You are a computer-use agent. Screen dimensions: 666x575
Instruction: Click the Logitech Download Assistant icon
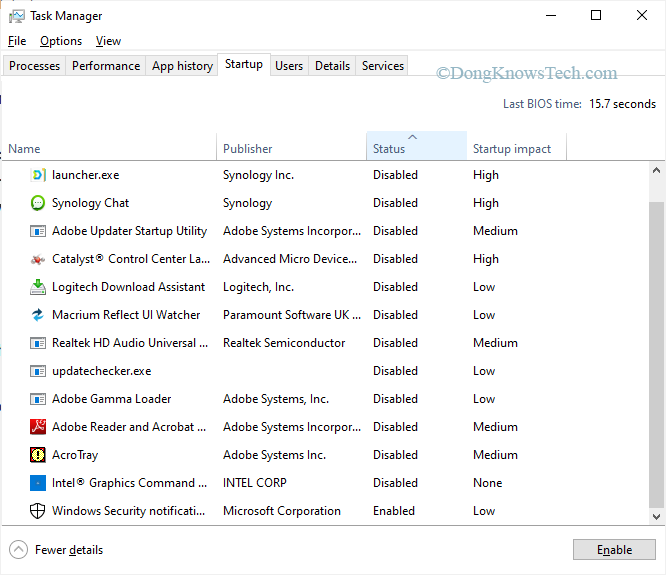pos(38,287)
